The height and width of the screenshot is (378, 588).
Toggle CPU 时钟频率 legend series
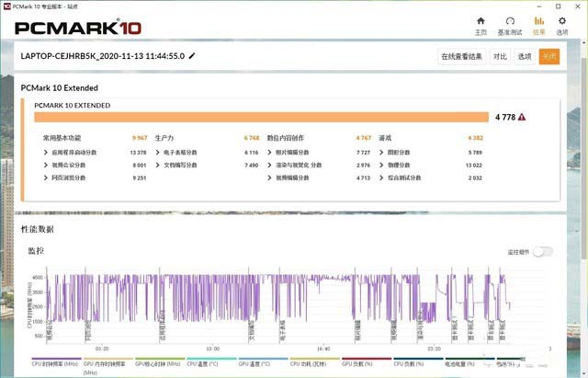pos(56,361)
